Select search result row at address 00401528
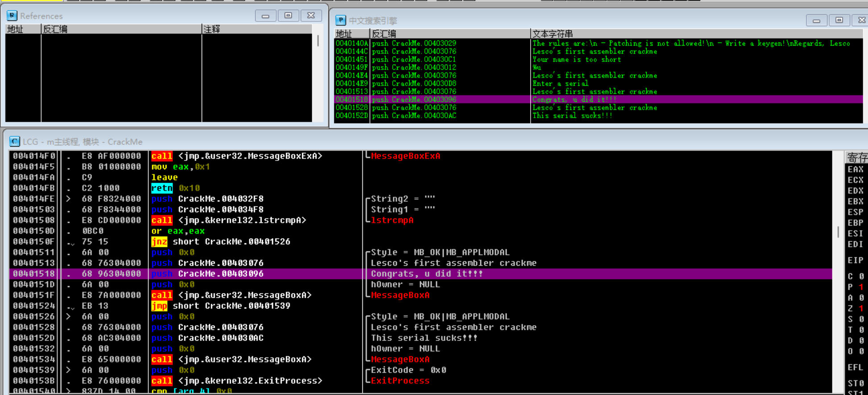The width and height of the screenshot is (868, 395). 598,107
